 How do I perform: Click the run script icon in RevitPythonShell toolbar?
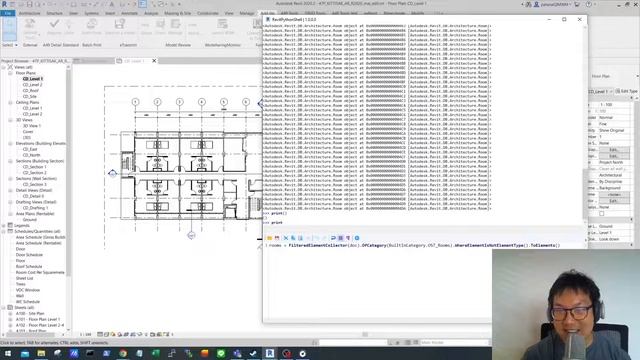click(357, 238)
